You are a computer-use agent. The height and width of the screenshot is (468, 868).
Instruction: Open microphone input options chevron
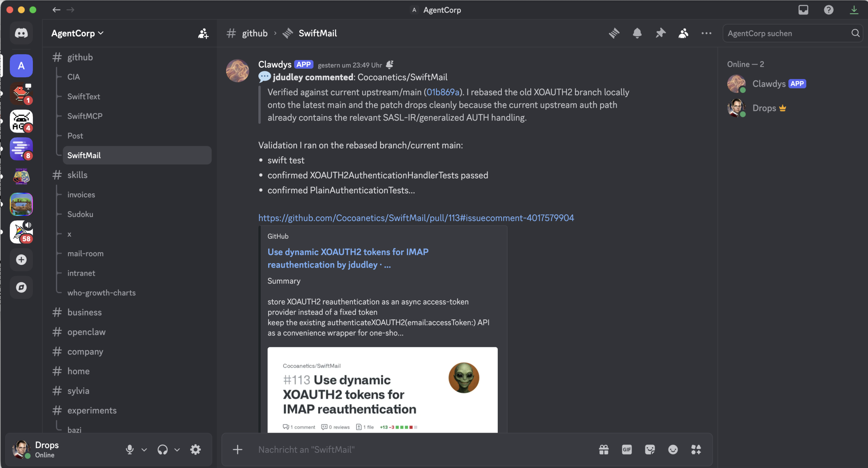(144, 450)
